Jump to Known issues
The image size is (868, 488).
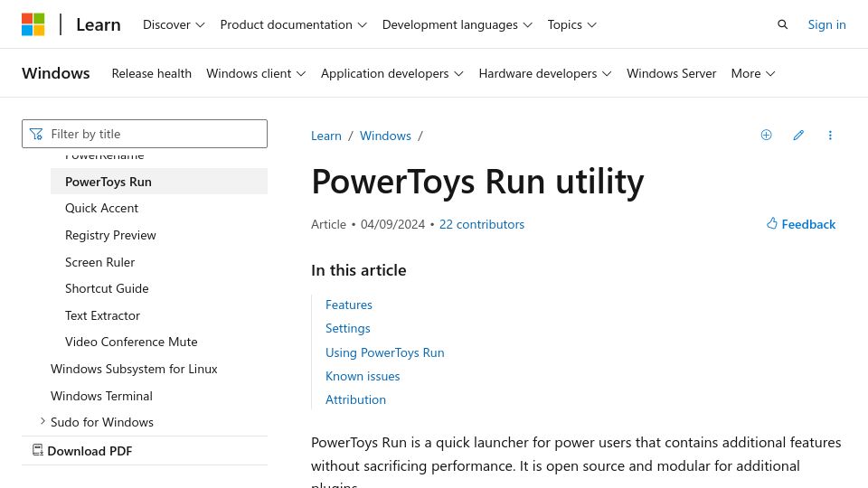(363, 376)
